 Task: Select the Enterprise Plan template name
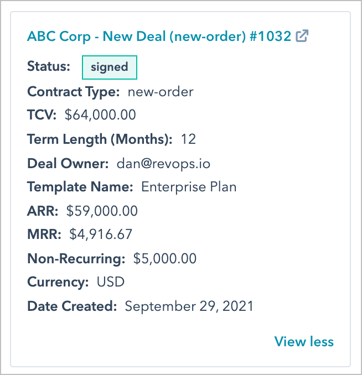[x=189, y=187]
